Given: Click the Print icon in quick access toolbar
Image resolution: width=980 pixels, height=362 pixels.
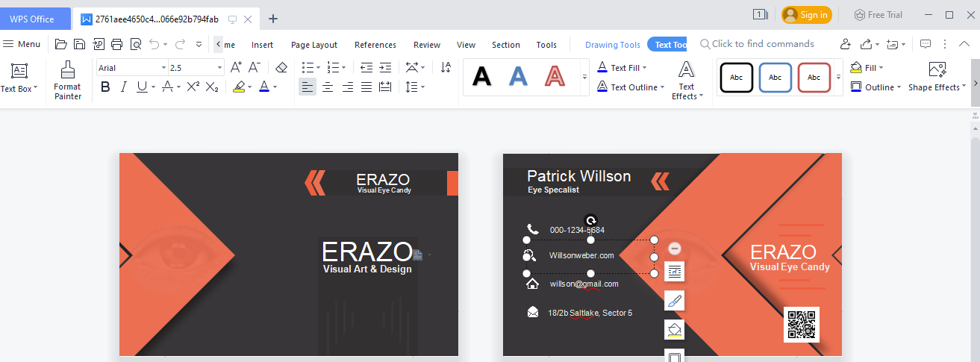Looking at the screenshot, I should pyautogui.click(x=117, y=44).
